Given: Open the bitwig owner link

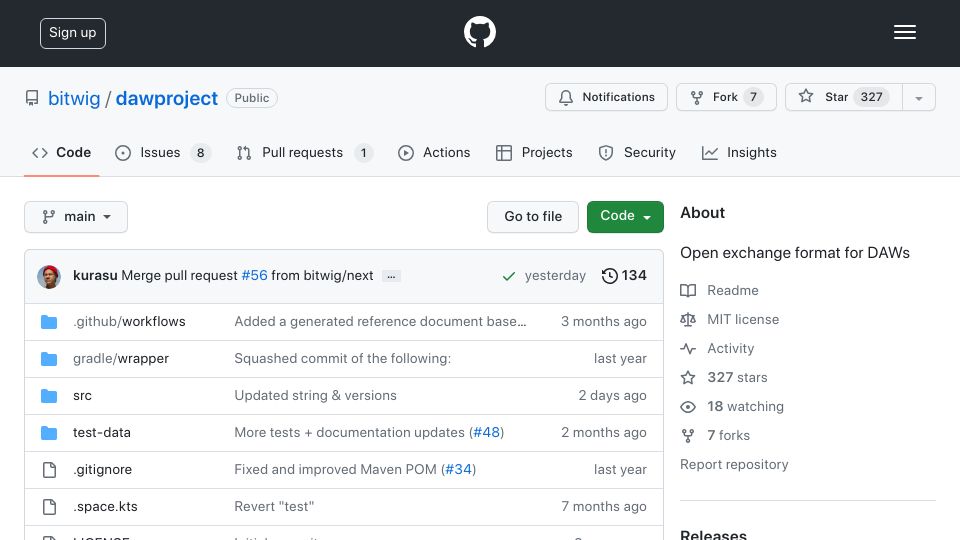Looking at the screenshot, I should (x=74, y=98).
